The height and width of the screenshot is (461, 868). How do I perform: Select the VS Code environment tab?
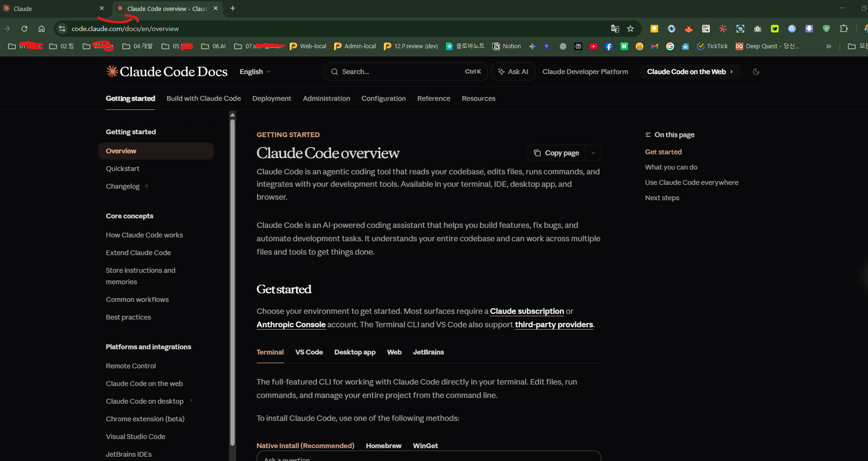coord(309,352)
